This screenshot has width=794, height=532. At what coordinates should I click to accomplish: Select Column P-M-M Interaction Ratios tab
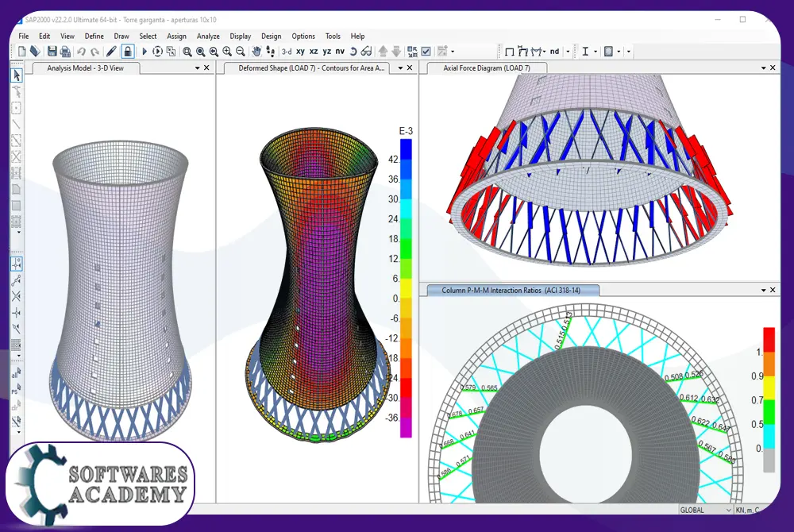point(511,290)
